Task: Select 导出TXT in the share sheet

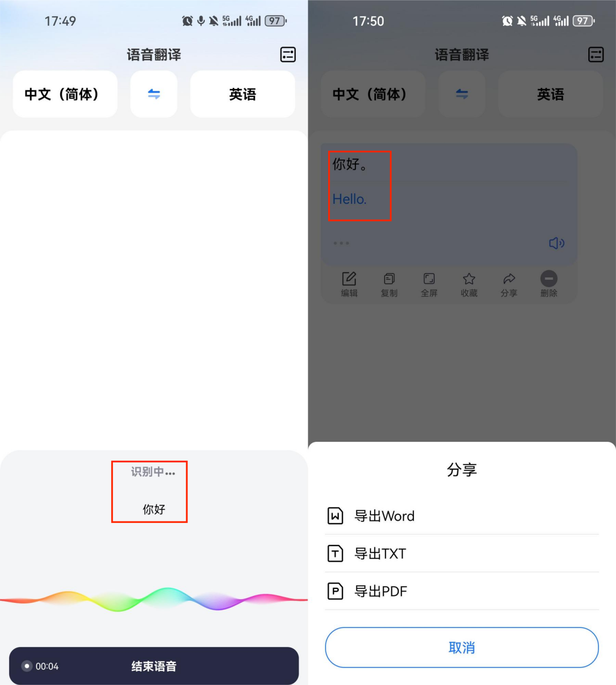Action: (x=462, y=554)
